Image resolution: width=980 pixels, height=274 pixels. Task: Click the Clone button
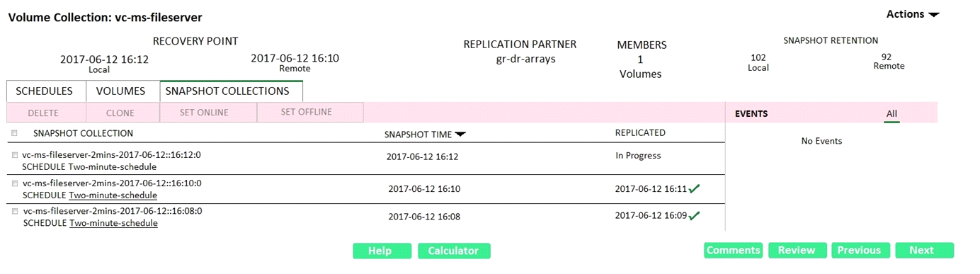click(x=120, y=113)
